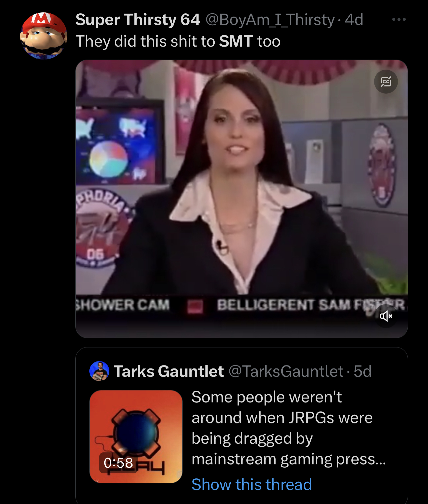Click the Tarks Gauntlet display name
The height and width of the screenshot is (504, 428).
[x=169, y=371]
